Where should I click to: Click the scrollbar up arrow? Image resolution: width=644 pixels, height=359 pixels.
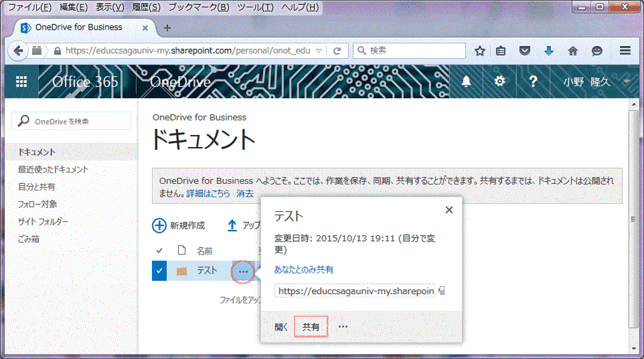633,104
